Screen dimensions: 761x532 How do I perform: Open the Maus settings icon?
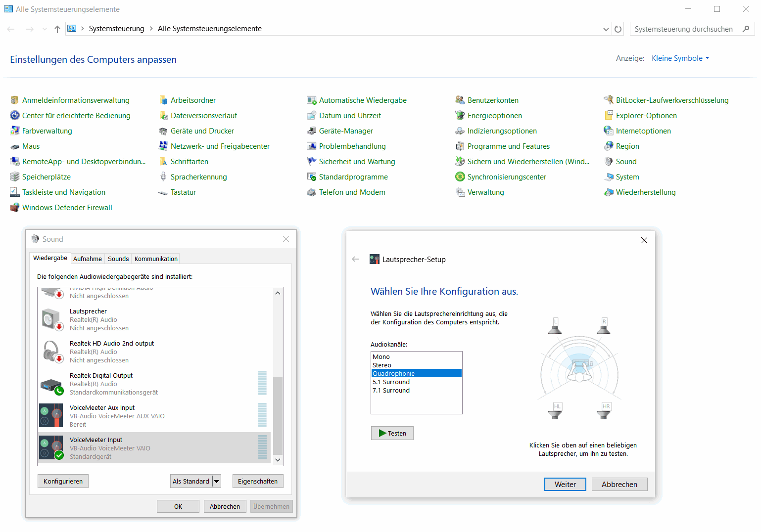pyautogui.click(x=14, y=146)
